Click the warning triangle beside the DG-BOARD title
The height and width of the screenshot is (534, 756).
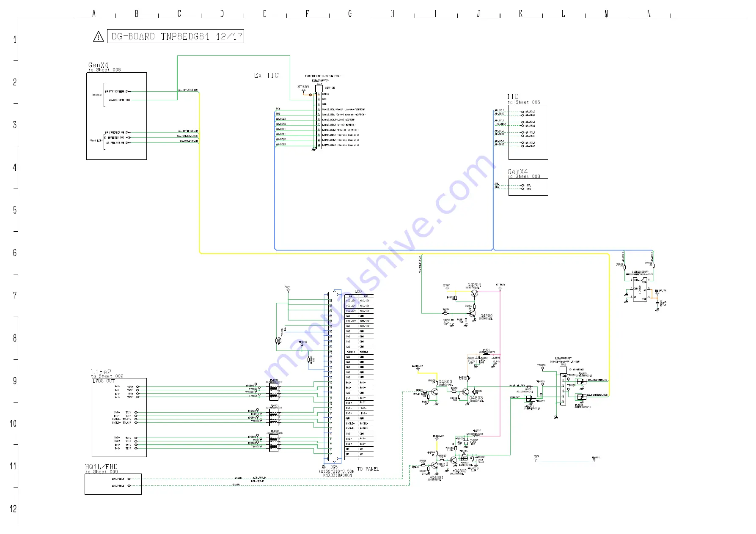pos(98,37)
